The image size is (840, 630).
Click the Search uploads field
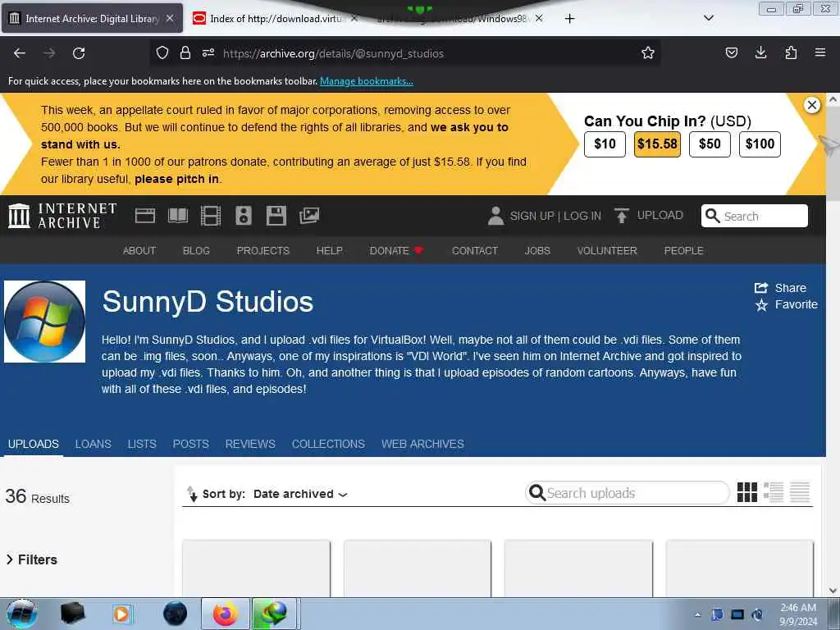628,493
